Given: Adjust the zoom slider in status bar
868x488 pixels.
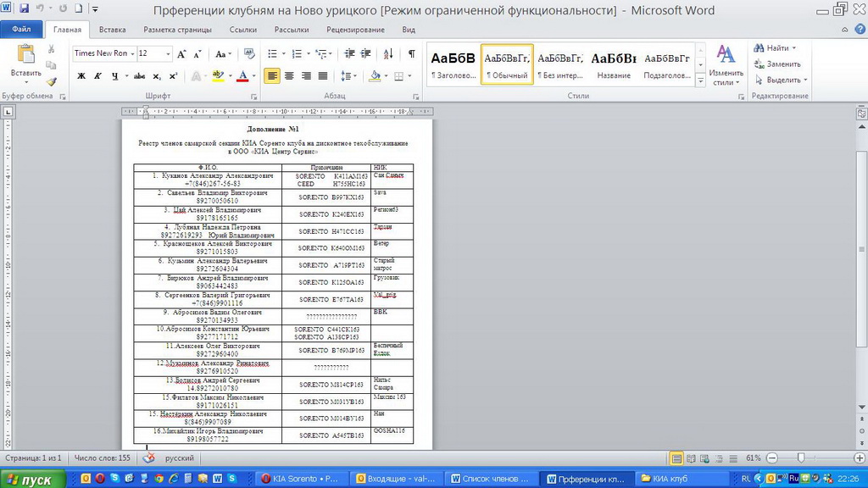Looking at the screenshot, I should pos(801,457).
